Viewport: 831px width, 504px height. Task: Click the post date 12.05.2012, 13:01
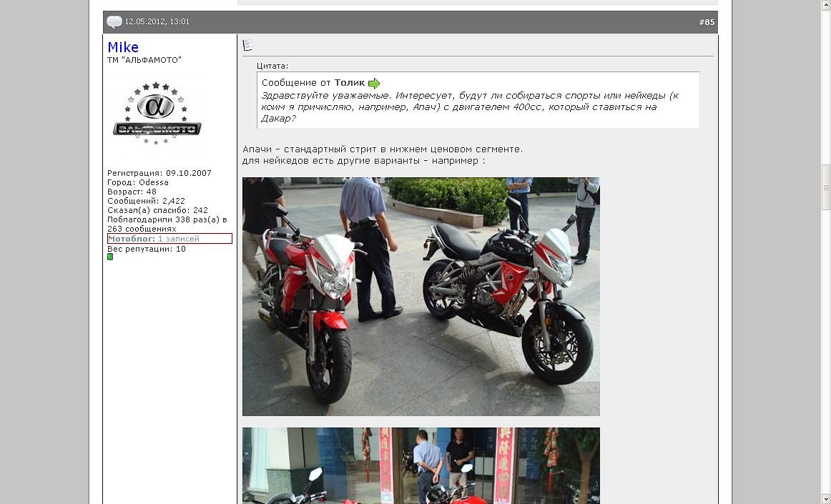coord(157,22)
